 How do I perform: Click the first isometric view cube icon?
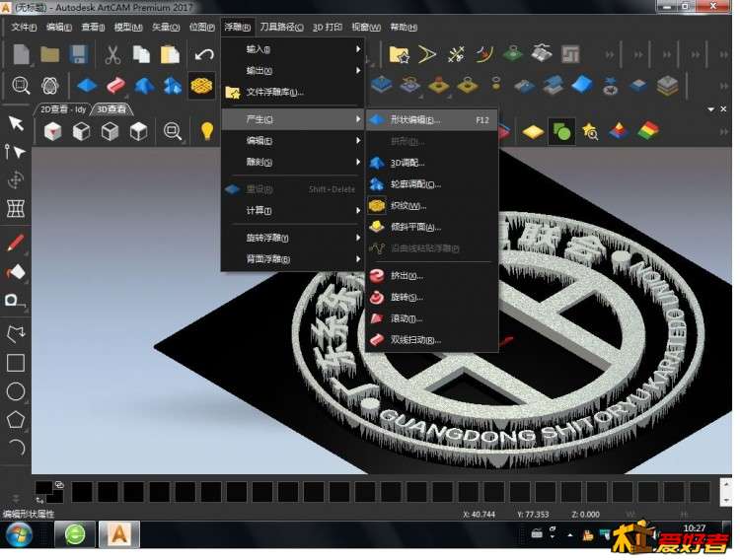coord(53,131)
